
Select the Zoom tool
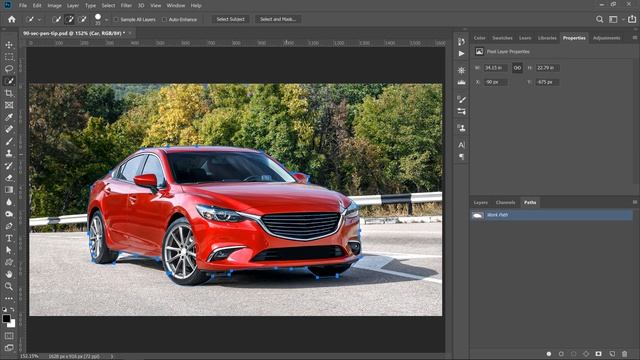tap(9, 286)
